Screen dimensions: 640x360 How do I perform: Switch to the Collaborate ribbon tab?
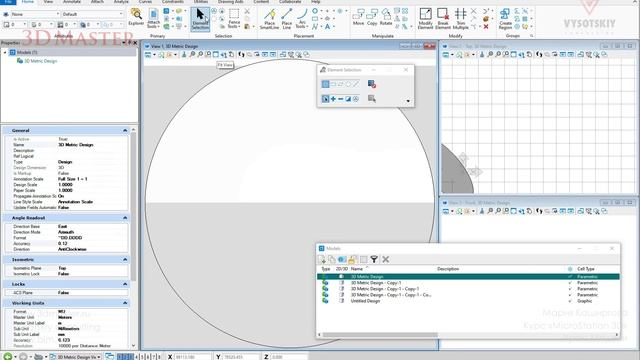290,2
